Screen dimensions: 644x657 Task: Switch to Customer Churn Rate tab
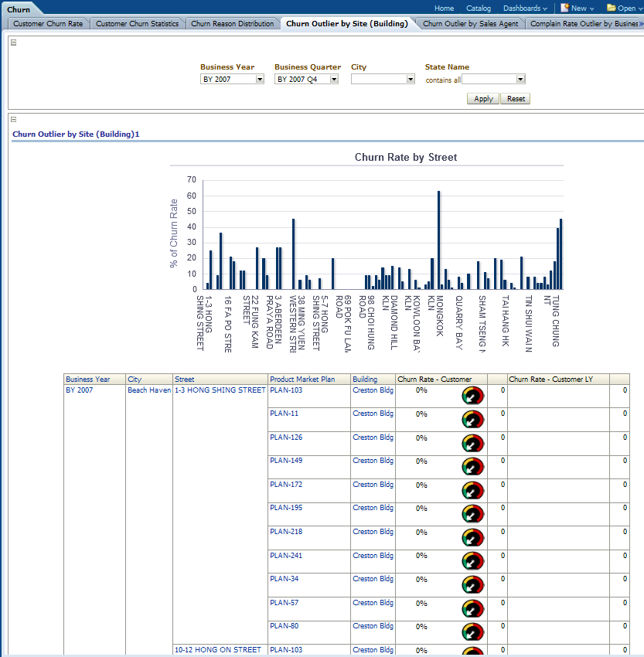point(48,24)
